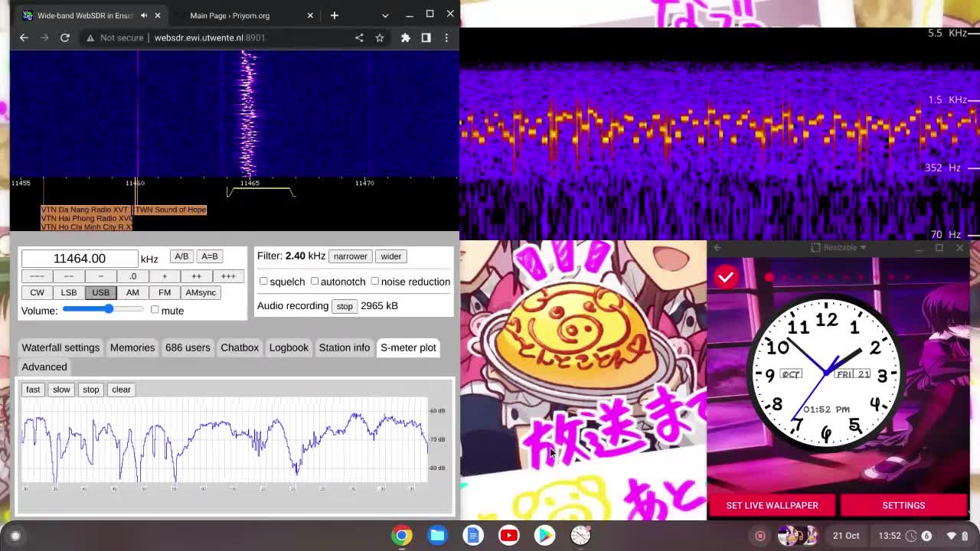Open the Station info tab
Viewport: 980px width, 551px height.
point(345,347)
